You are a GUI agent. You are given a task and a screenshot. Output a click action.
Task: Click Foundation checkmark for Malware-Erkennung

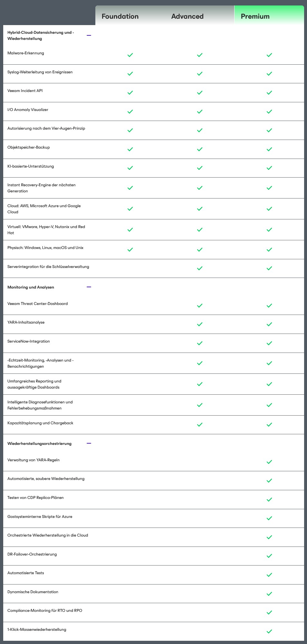(130, 55)
